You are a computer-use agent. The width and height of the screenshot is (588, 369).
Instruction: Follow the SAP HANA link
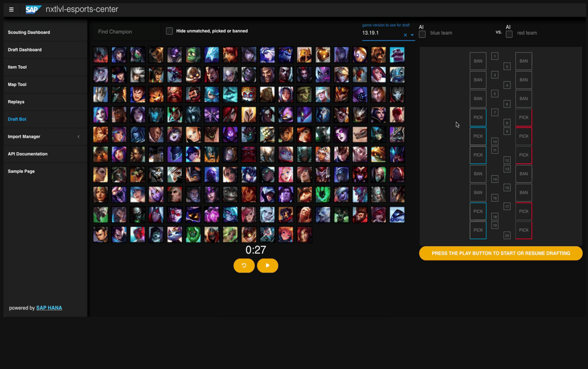coord(49,308)
